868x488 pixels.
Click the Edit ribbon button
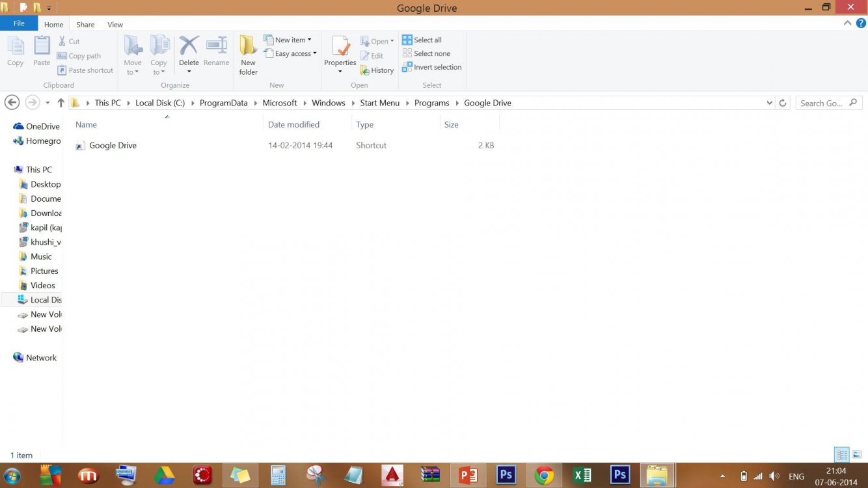tap(372, 56)
